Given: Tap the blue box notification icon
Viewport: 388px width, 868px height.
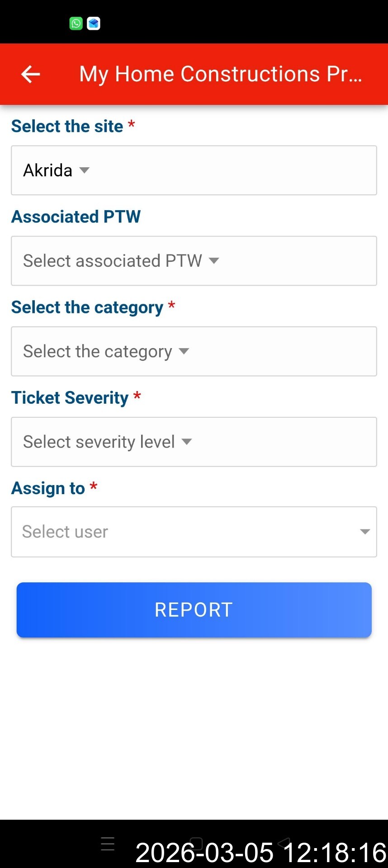Looking at the screenshot, I should (94, 23).
